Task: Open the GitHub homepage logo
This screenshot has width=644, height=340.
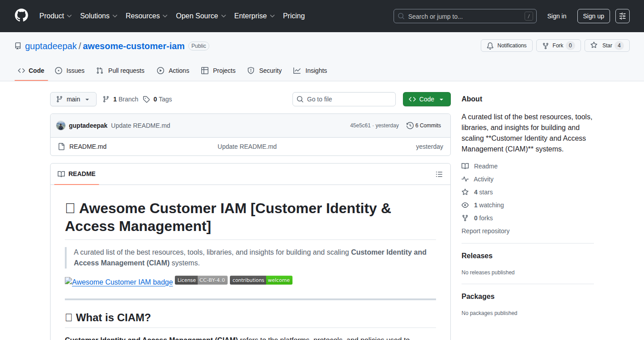Action: pos(21,16)
